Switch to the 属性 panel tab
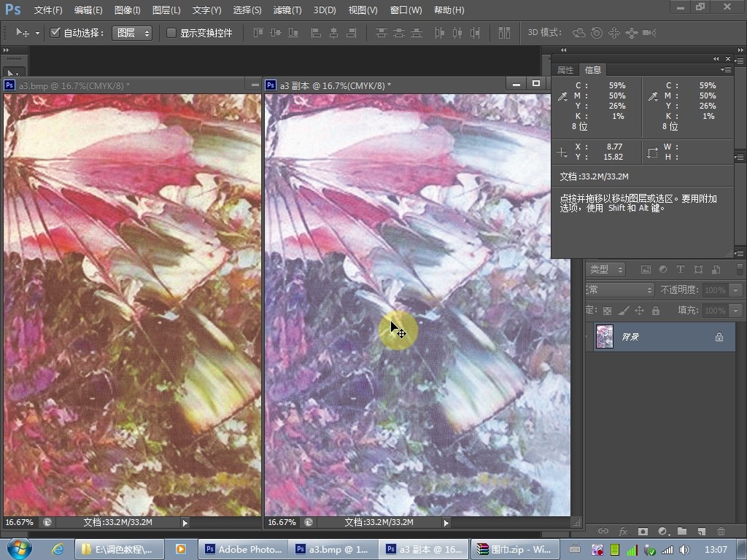 (x=565, y=70)
